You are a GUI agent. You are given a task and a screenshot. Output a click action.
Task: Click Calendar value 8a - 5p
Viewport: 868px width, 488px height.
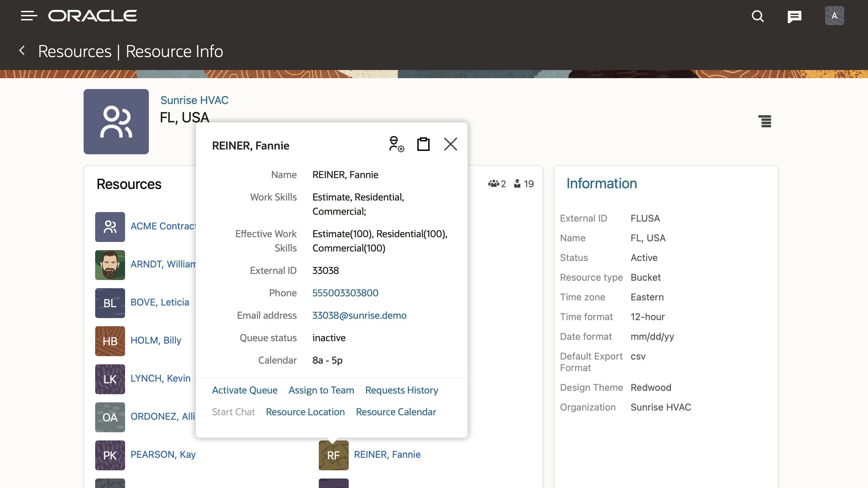point(327,360)
